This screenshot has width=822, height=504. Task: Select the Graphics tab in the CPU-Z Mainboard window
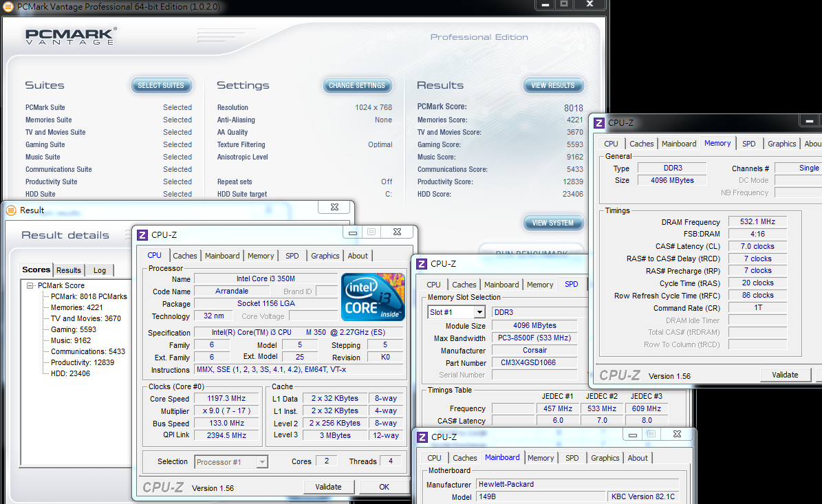click(x=605, y=458)
